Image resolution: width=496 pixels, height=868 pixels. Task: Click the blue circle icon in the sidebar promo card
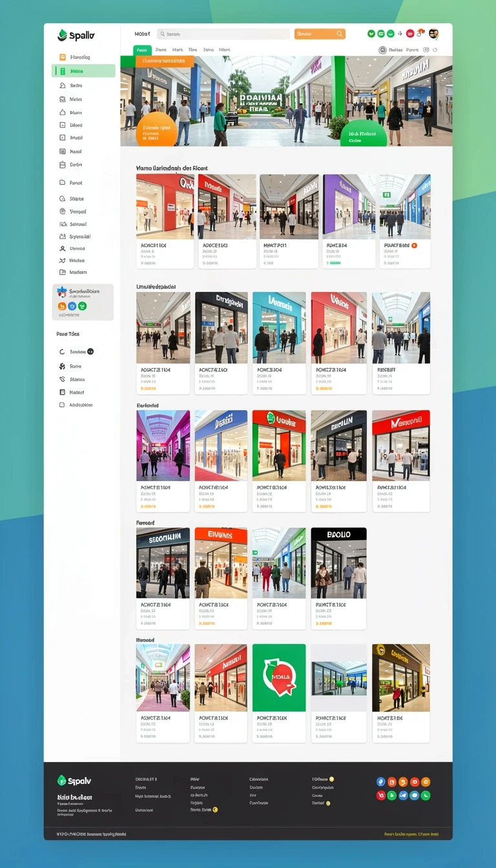[72, 306]
